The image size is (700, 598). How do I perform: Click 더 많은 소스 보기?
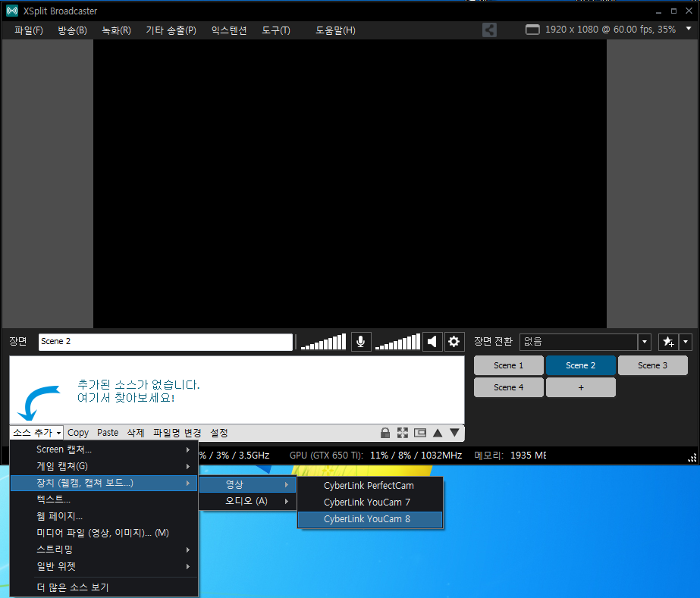[x=104, y=587]
